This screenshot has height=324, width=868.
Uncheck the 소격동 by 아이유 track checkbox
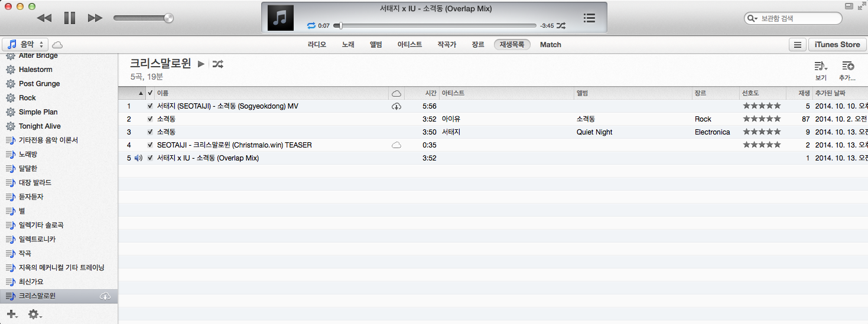coord(150,119)
